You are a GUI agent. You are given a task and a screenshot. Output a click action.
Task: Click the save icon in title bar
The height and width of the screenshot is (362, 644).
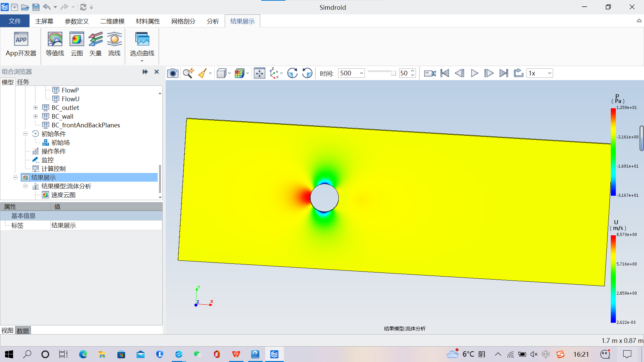pyautogui.click(x=36, y=7)
